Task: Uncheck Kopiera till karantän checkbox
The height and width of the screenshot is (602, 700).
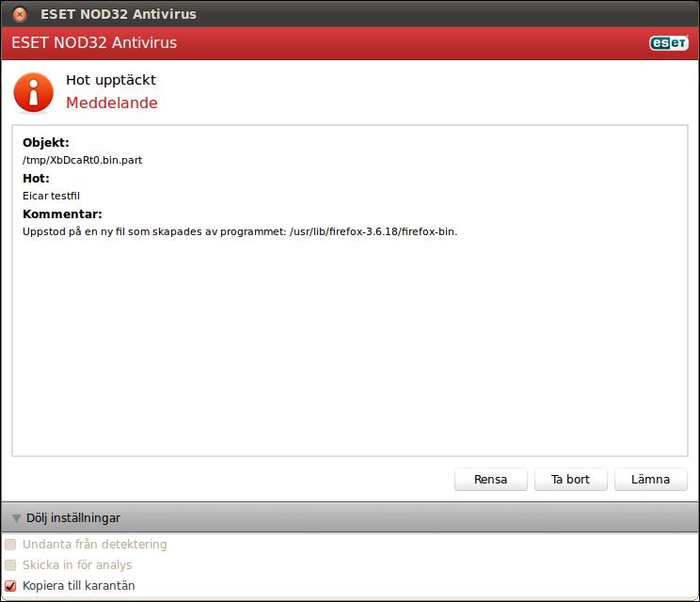Action: 10,585
